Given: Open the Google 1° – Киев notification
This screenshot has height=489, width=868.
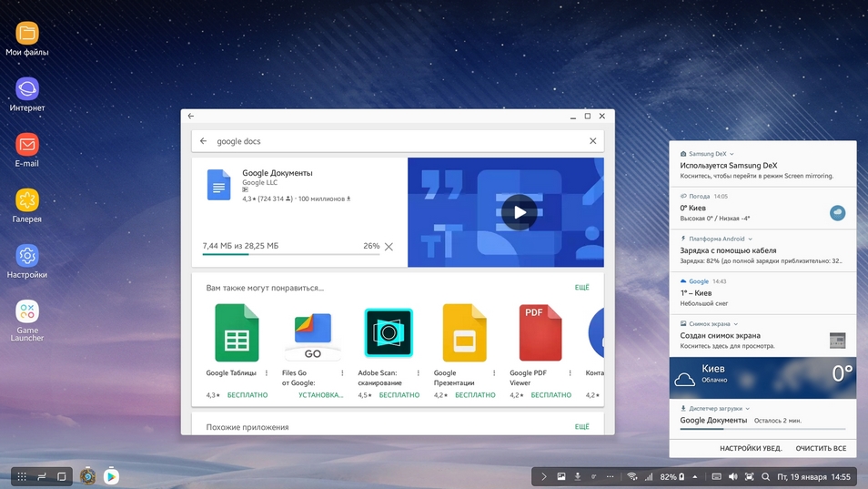Looking at the screenshot, I should [762, 293].
